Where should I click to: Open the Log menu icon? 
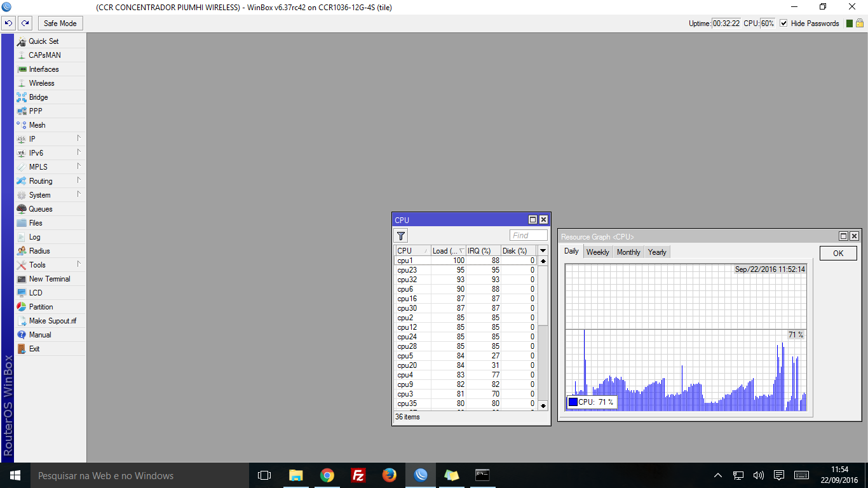pos(22,237)
